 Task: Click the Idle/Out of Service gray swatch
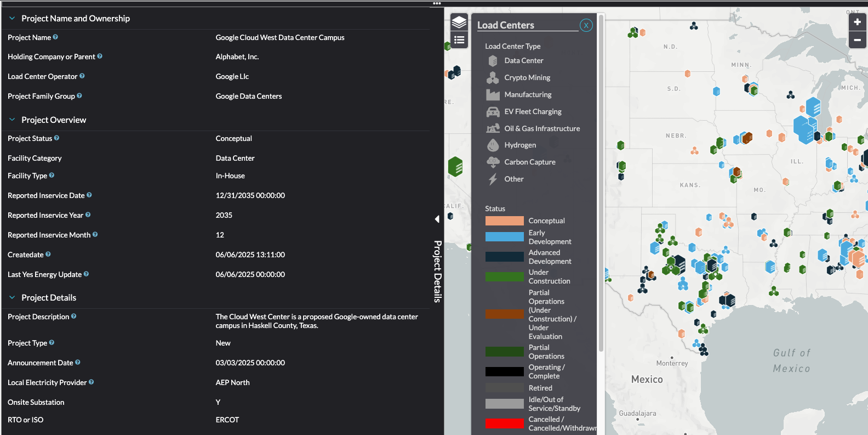tap(505, 404)
